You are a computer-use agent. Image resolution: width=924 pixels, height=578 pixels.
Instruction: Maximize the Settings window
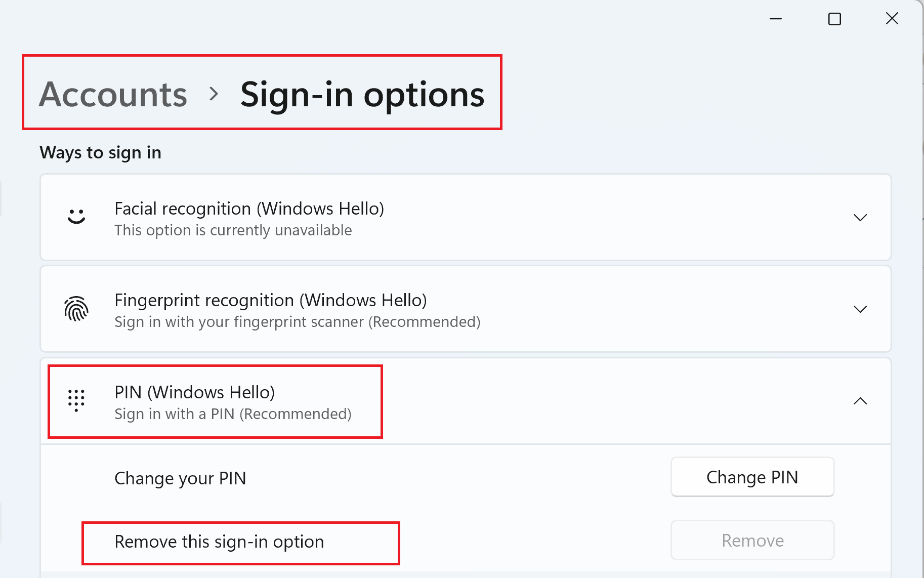(834, 19)
